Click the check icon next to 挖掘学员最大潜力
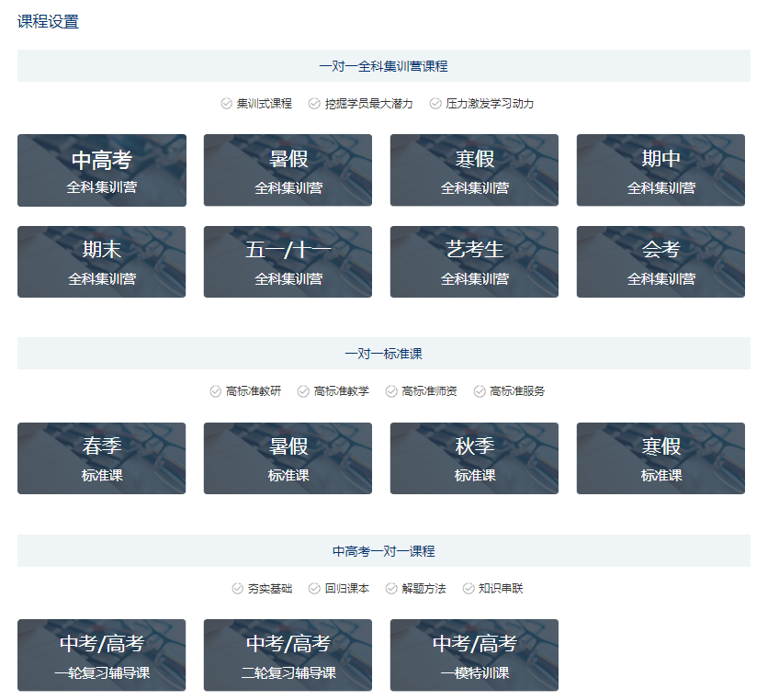Viewport: 768px width, 700px height. pos(314,104)
